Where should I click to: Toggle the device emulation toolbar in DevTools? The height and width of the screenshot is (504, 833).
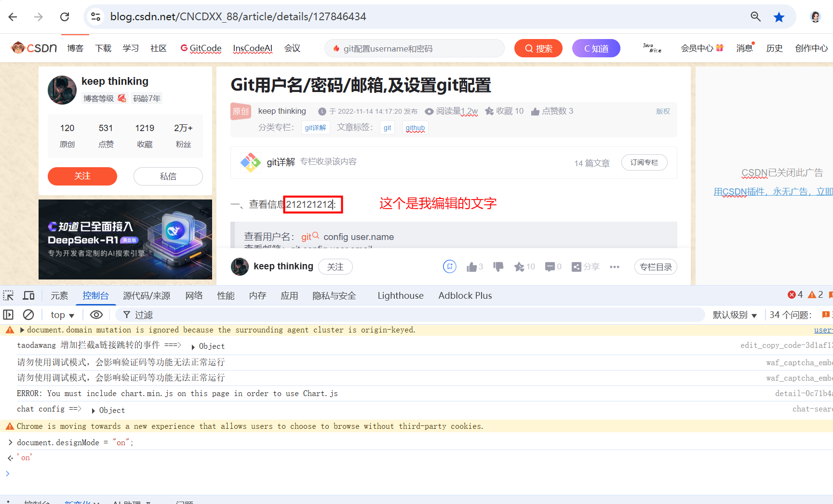click(x=28, y=295)
